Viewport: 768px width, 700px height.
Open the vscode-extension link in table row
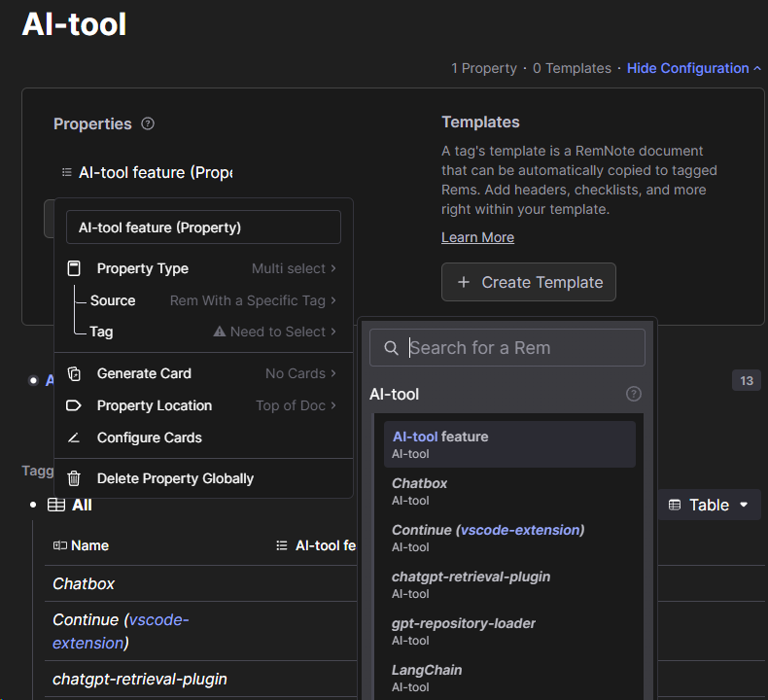(x=121, y=631)
